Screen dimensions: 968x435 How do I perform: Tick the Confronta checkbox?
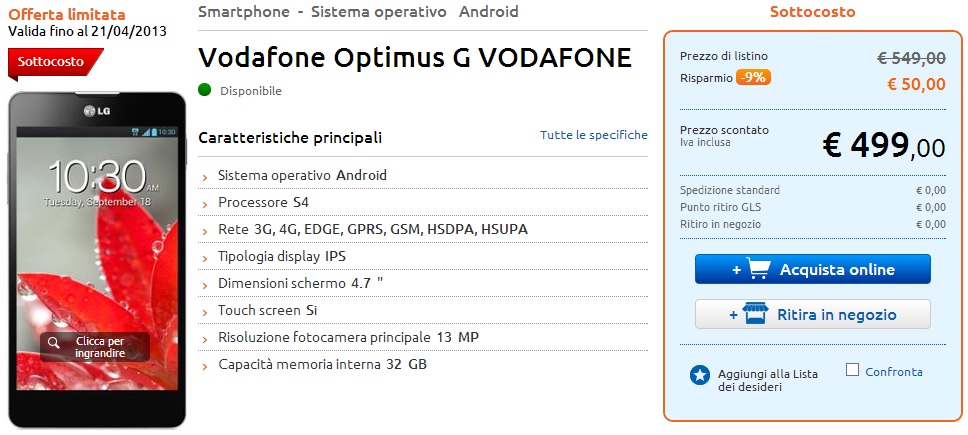coord(852,370)
